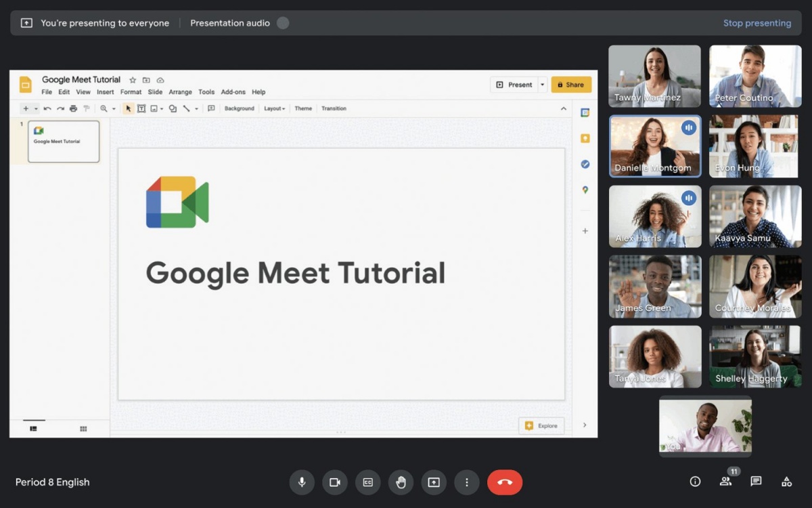Viewport: 812px width, 508px height.
Task: Open the Layout dropdown
Action: [274, 108]
